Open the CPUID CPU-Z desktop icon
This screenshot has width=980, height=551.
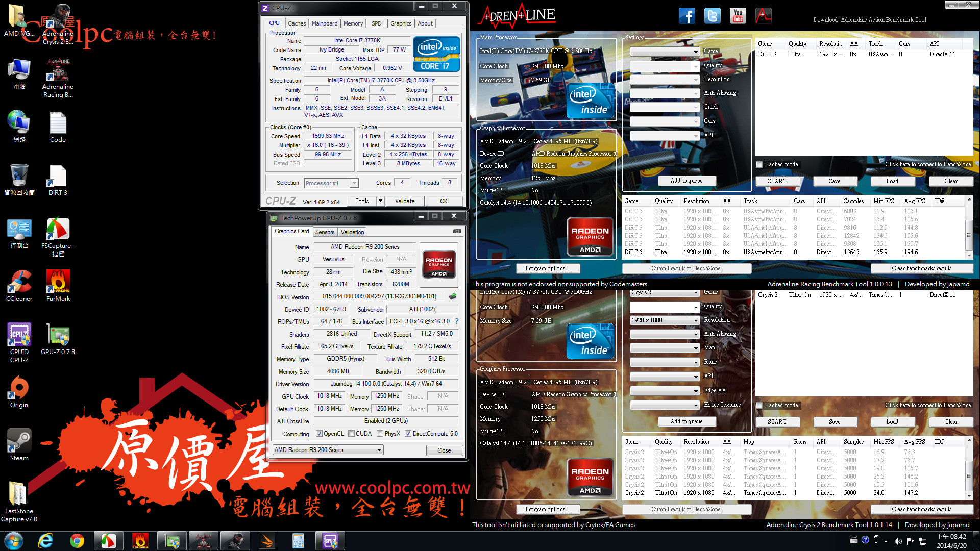point(19,343)
